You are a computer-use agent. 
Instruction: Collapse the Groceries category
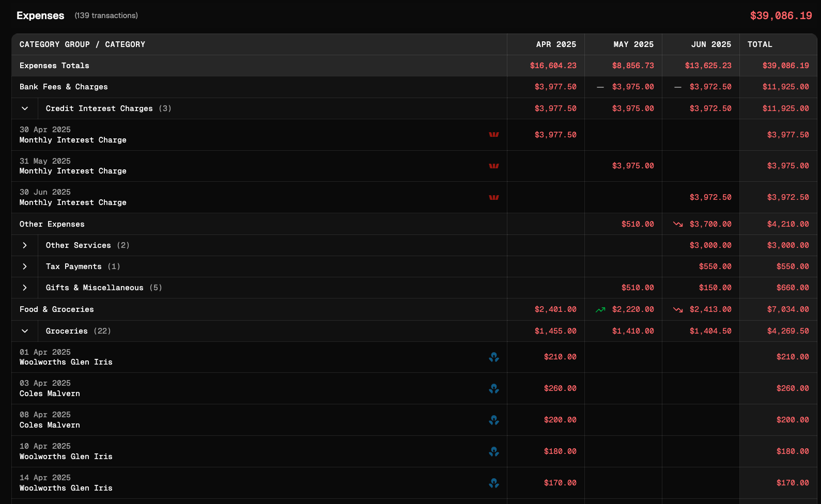coord(25,331)
